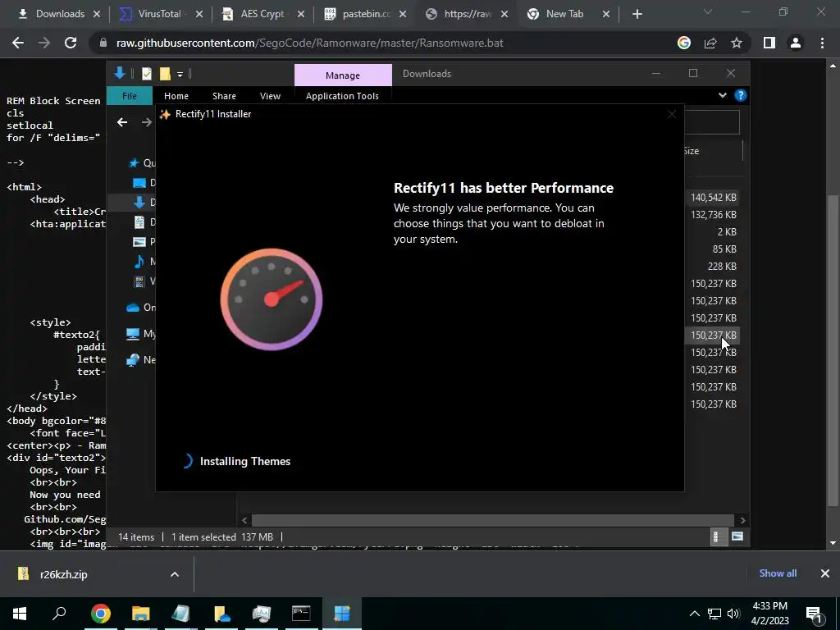Image resolution: width=840 pixels, height=630 pixels.
Task: Switch to the AES Crypt tab
Action: (262, 14)
